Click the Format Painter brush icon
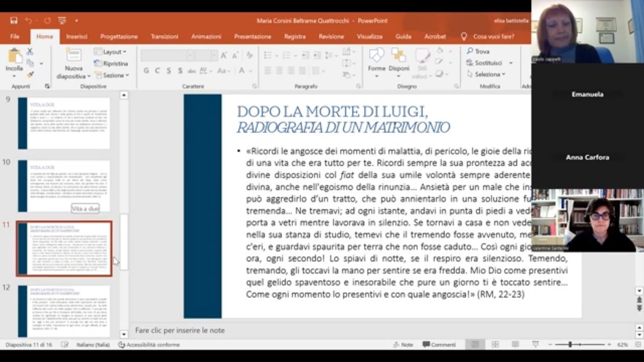The image size is (644, 362). (30, 74)
